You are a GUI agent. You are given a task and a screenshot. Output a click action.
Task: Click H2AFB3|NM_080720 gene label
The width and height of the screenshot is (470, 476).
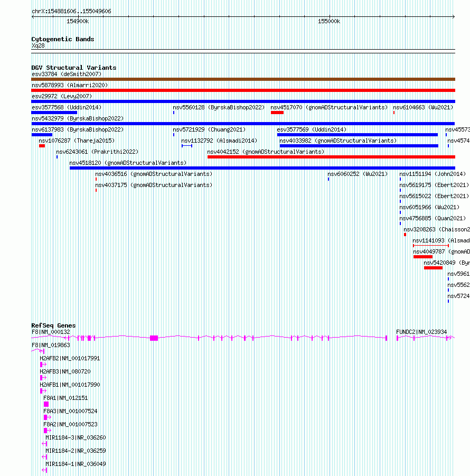(65, 371)
